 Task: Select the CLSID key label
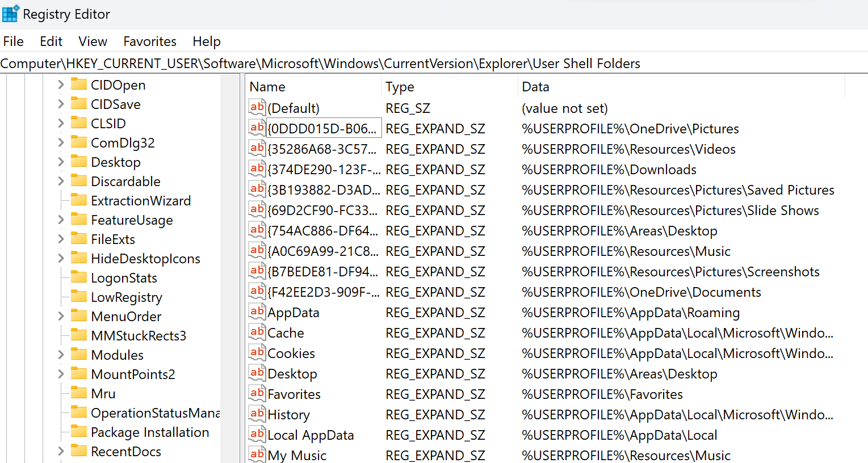point(108,124)
